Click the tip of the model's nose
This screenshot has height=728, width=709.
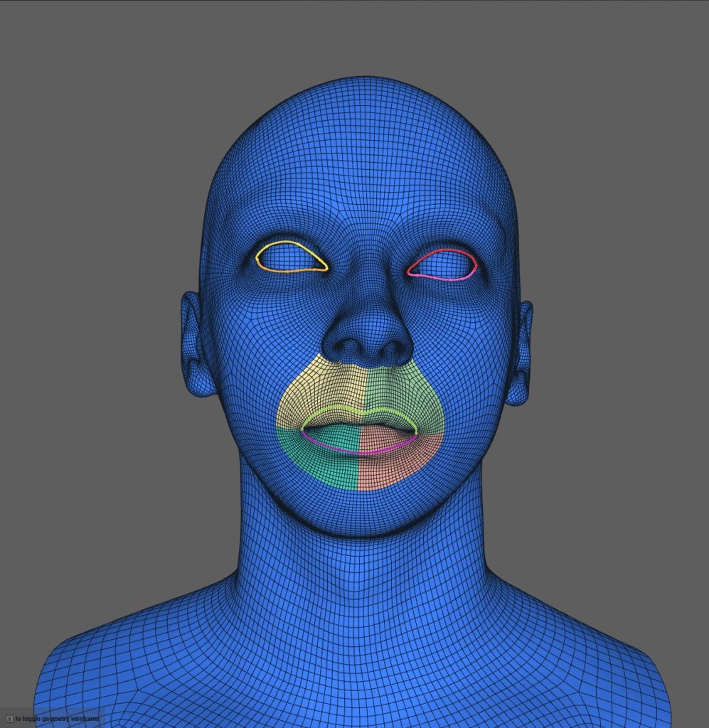pos(367,333)
